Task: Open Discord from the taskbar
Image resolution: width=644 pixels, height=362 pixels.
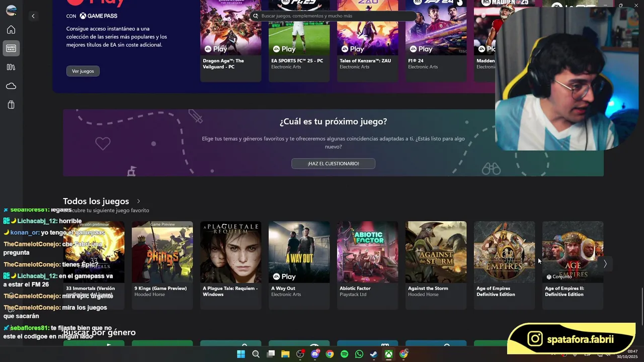Action: click(x=315, y=354)
